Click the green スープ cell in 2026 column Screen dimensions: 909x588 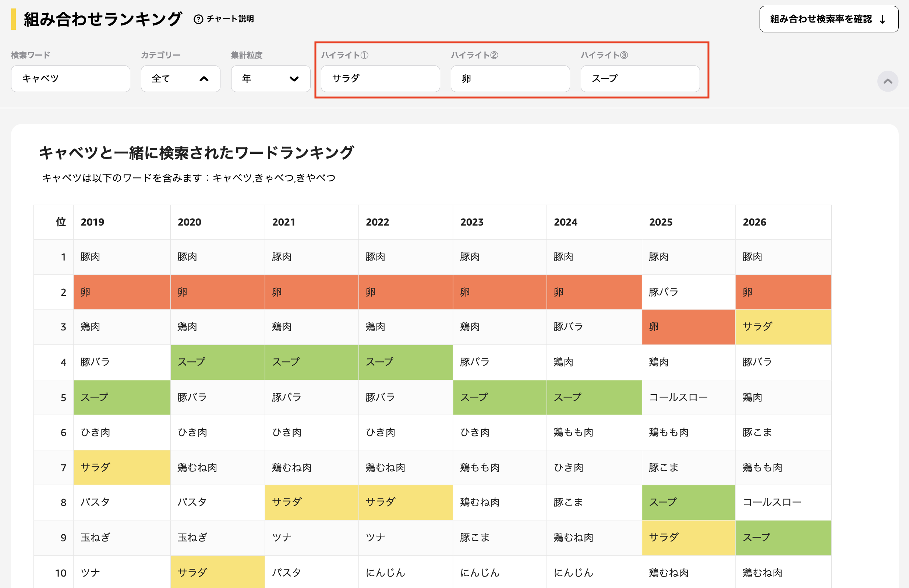[783, 537]
